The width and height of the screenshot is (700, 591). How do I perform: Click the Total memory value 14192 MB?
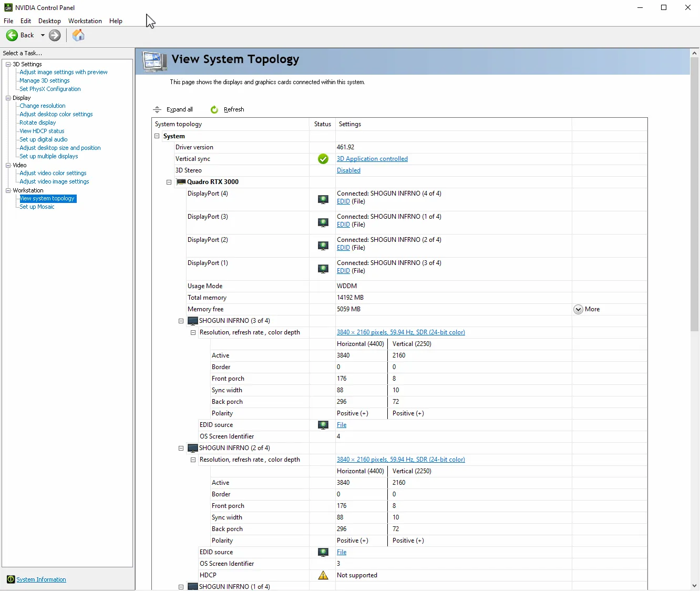[350, 298]
